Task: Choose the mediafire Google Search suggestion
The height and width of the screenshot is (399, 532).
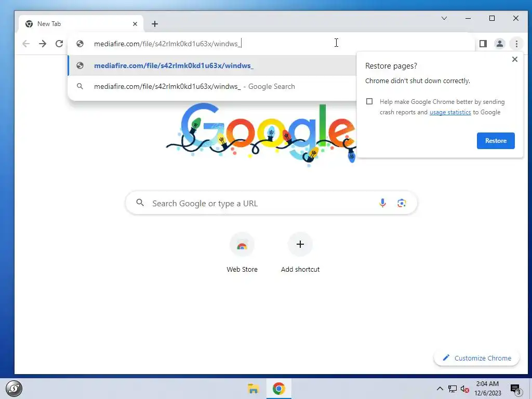Action: tap(212, 87)
